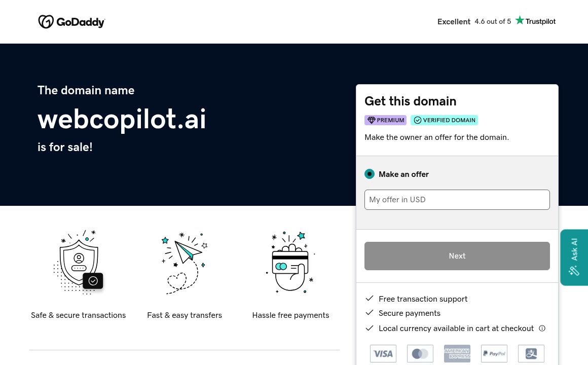Click the PayPal payment icon
This screenshot has height=365, width=588.
pyautogui.click(x=494, y=353)
